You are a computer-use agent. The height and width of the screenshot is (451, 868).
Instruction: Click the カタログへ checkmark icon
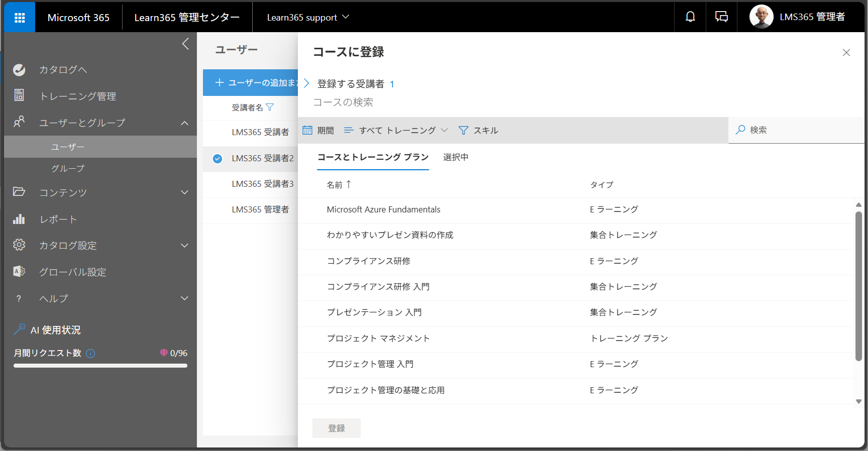[x=19, y=70]
